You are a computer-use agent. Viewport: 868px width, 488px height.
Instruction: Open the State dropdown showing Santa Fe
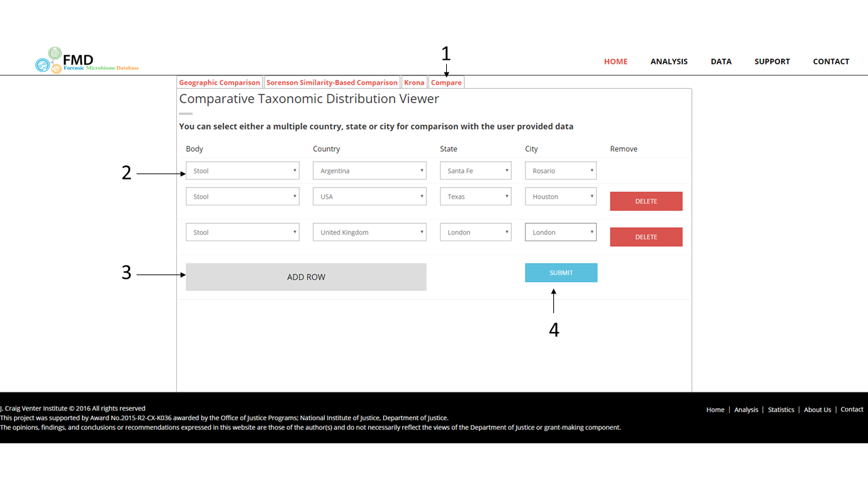[475, 171]
